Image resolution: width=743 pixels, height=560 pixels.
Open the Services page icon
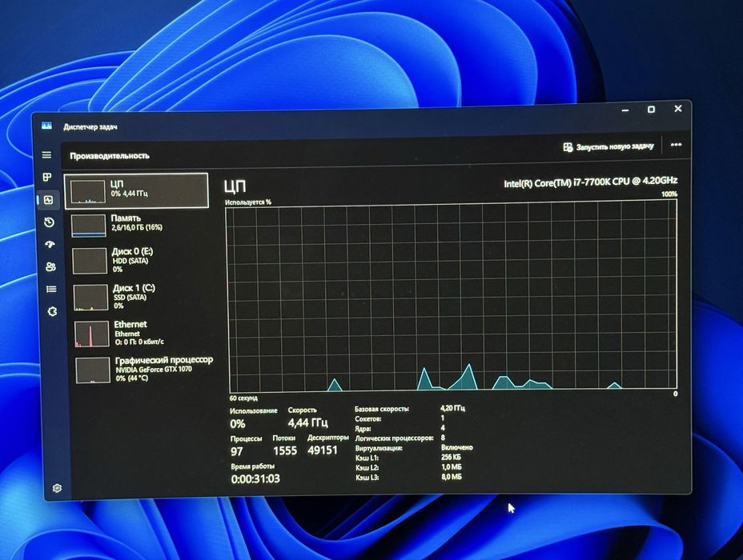(52, 311)
